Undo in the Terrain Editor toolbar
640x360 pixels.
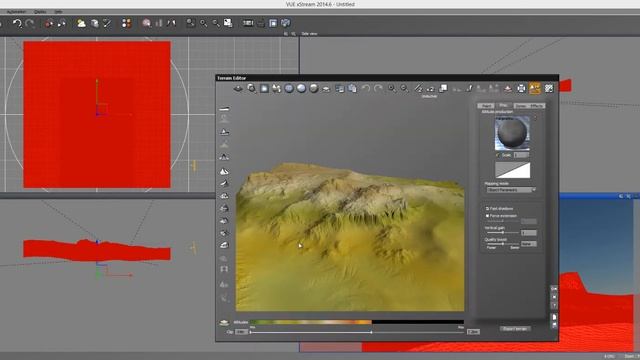366,88
